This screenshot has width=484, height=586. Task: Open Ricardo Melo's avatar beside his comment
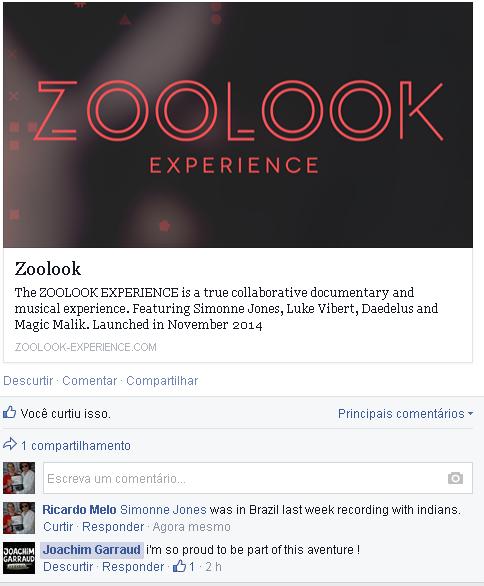[19, 518]
